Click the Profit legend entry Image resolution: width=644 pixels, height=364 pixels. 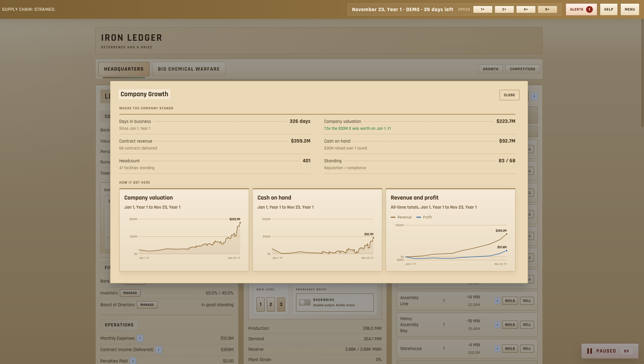pos(424,217)
